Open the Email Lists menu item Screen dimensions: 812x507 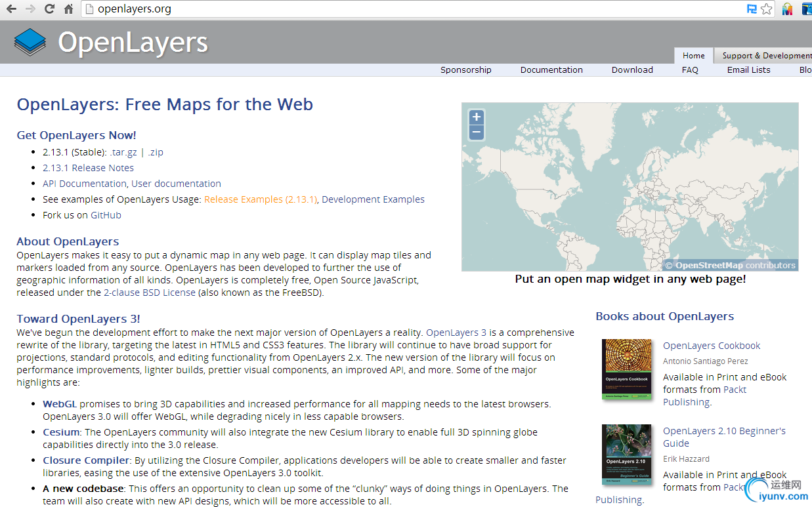click(748, 70)
